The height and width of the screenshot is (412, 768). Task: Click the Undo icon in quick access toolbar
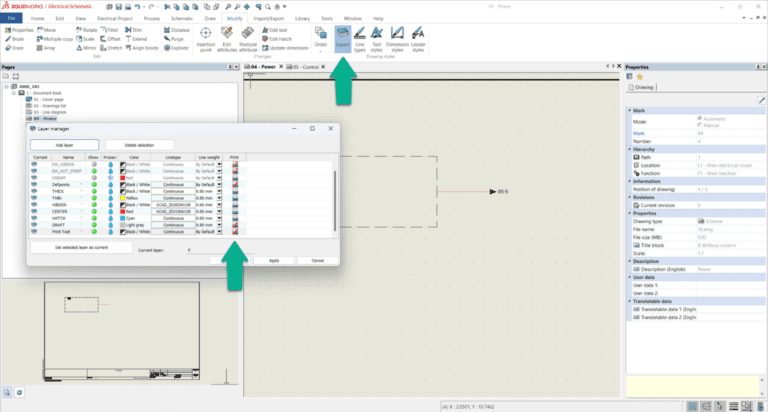click(x=137, y=7)
